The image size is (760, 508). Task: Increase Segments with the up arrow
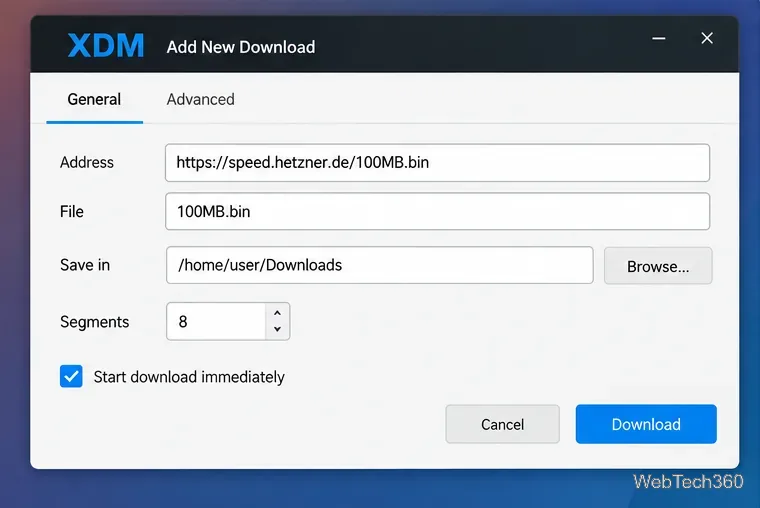[277, 313]
